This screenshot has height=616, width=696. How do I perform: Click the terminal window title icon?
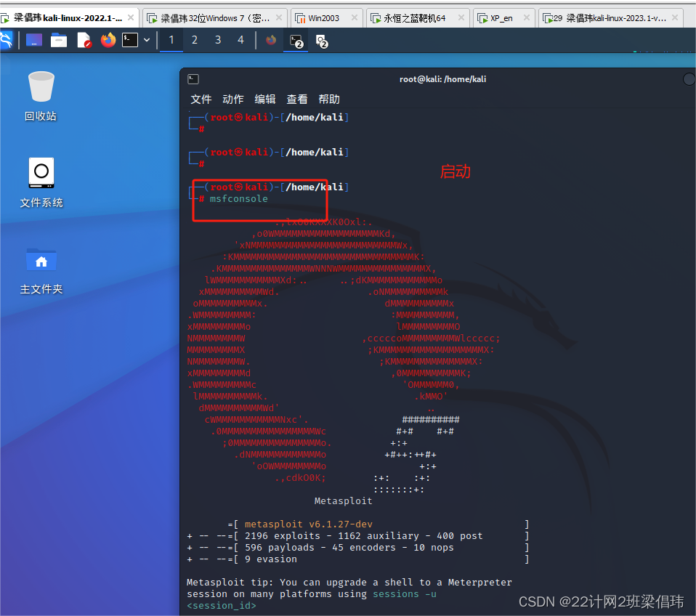tap(193, 79)
